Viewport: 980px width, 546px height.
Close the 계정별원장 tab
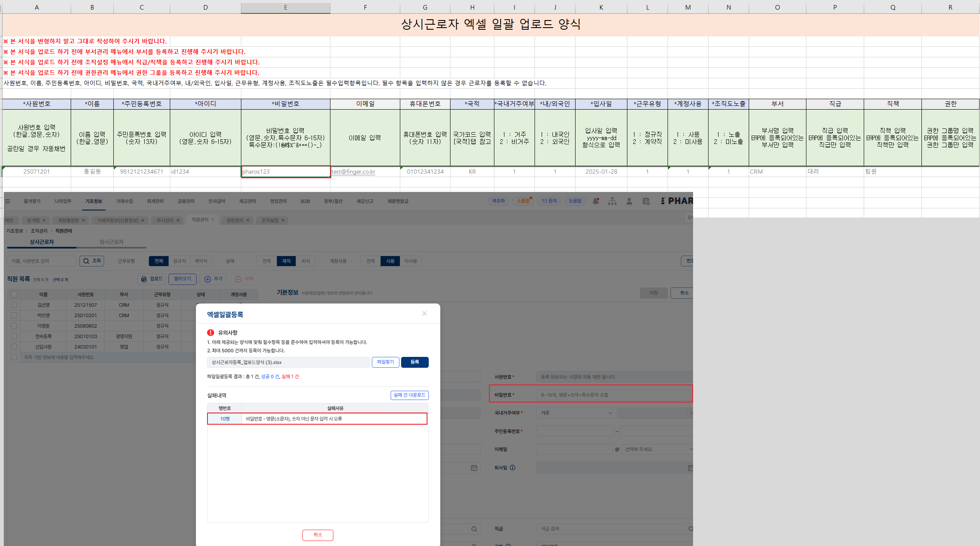click(83, 220)
